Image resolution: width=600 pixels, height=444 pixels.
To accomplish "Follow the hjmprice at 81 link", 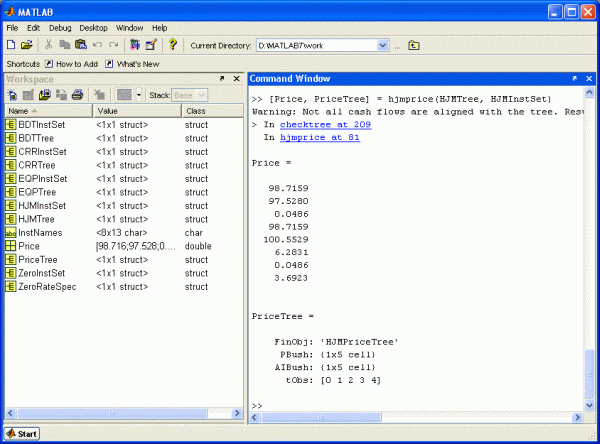I will (320, 137).
